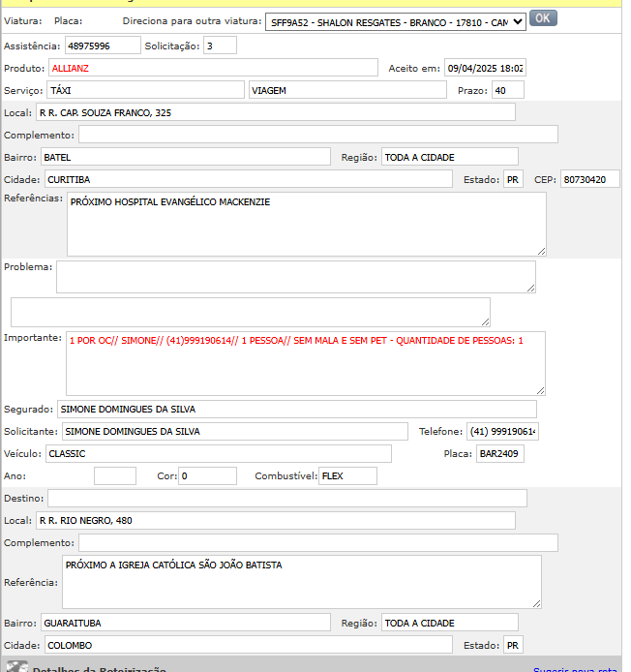Click the empty Destino field
The height and width of the screenshot is (672, 631).
pyautogui.click(x=286, y=498)
